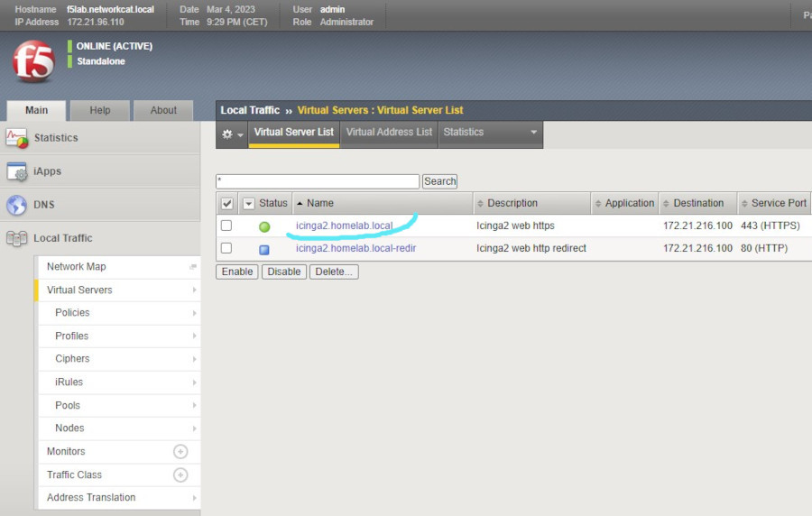Click the Disable button

click(x=284, y=272)
